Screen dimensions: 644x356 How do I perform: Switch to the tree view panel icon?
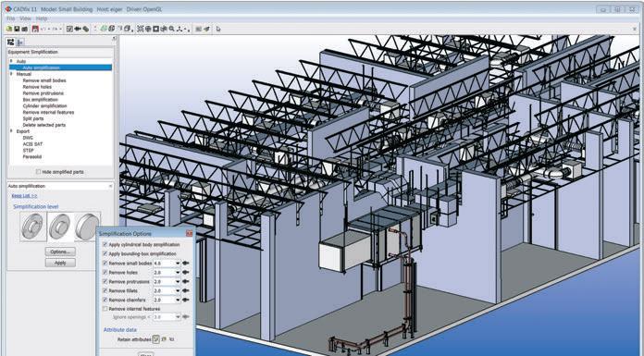pos(11,42)
